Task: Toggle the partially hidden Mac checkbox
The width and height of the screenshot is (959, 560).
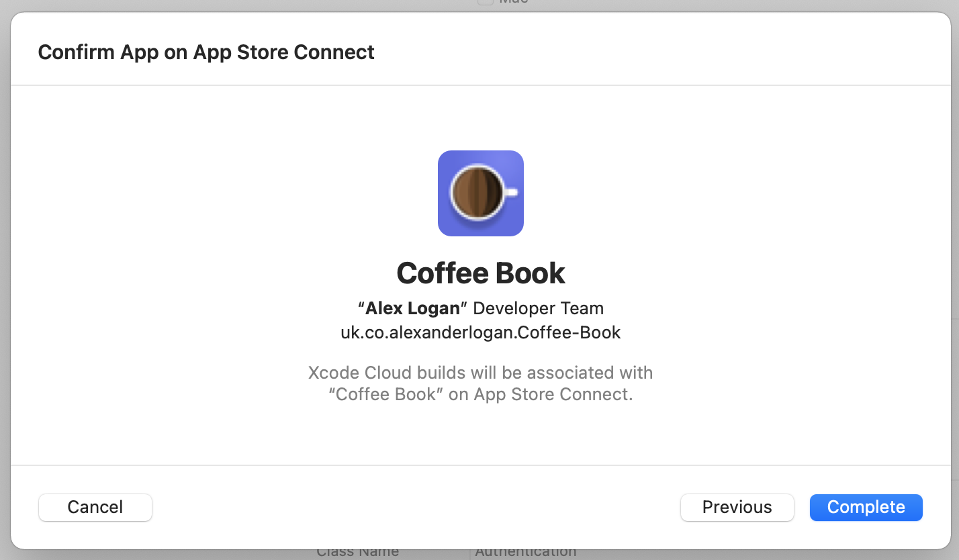Action: [x=485, y=2]
